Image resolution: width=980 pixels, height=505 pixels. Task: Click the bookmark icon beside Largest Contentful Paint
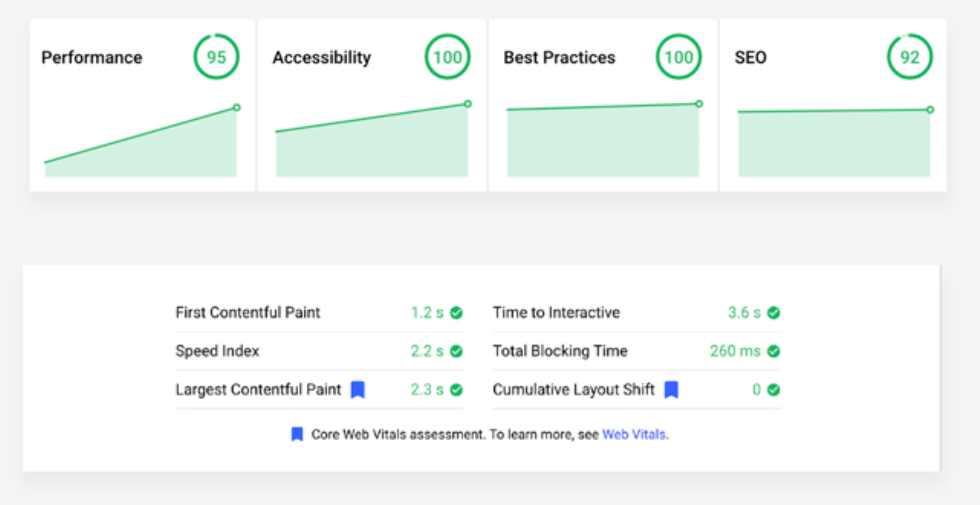point(358,389)
